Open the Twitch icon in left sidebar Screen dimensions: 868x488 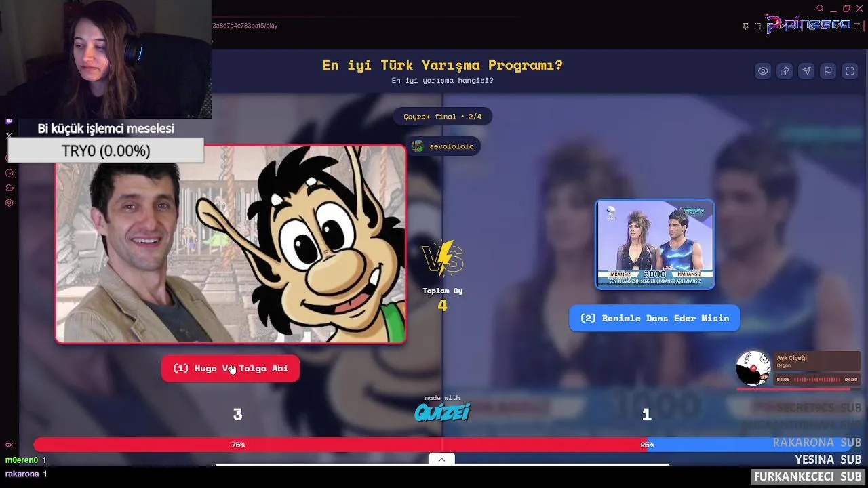pos(9,121)
